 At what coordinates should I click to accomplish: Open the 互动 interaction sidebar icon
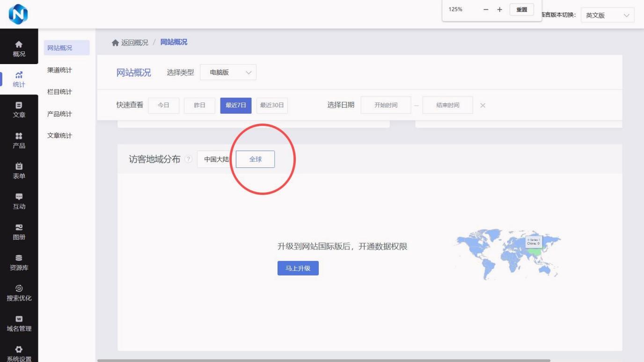[x=19, y=201]
